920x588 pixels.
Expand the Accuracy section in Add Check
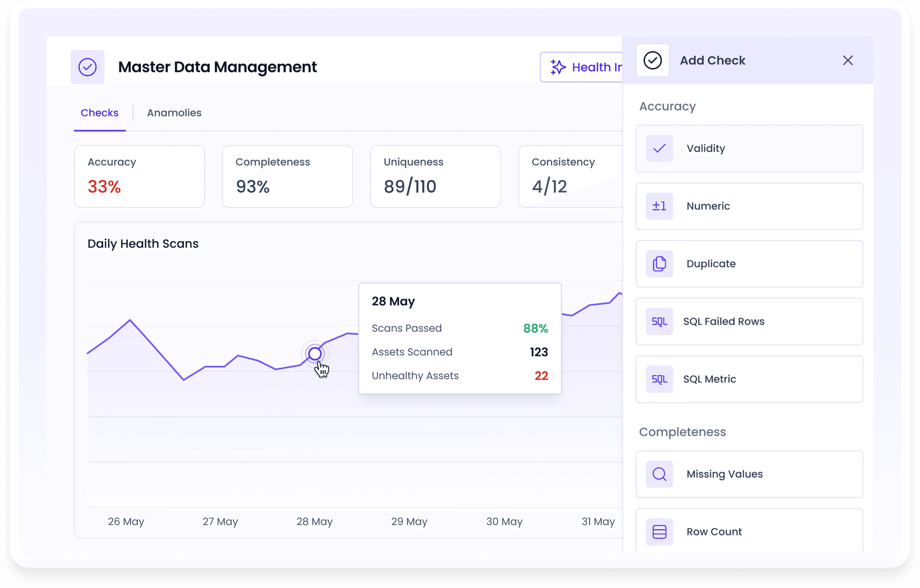pos(667,106)
